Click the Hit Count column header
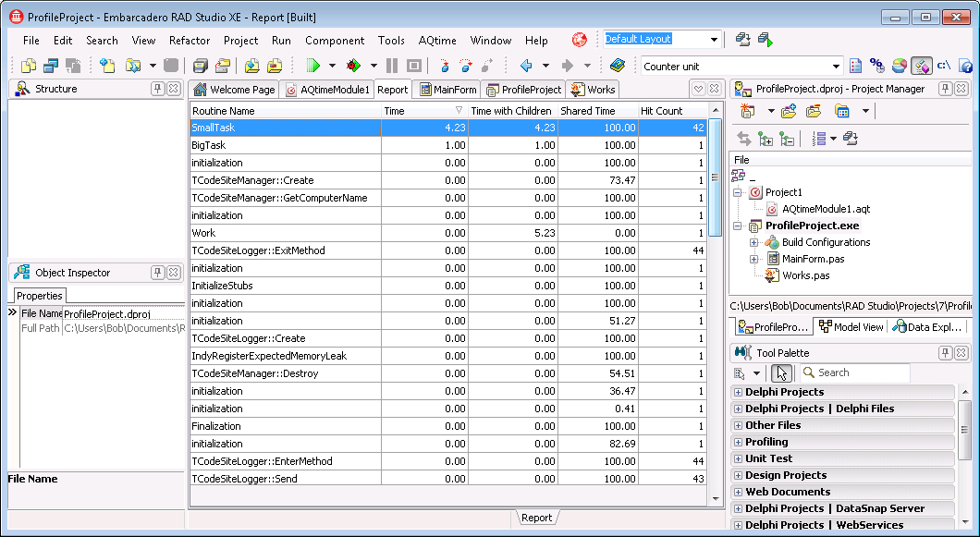 [672, 111]
